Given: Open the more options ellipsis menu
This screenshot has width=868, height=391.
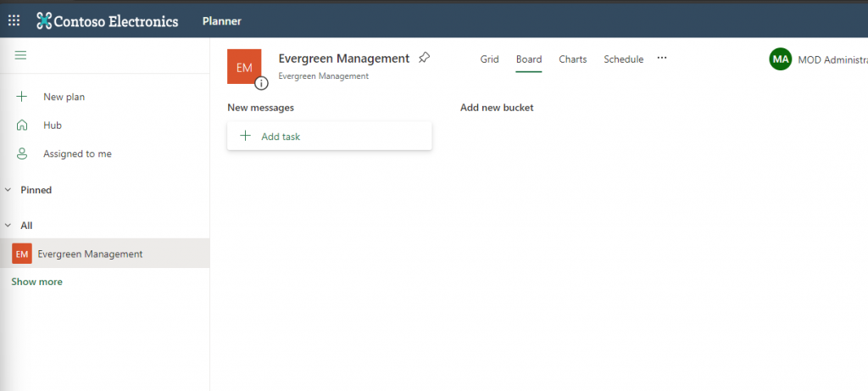Looking at the screenshot, I should (662, 59).
